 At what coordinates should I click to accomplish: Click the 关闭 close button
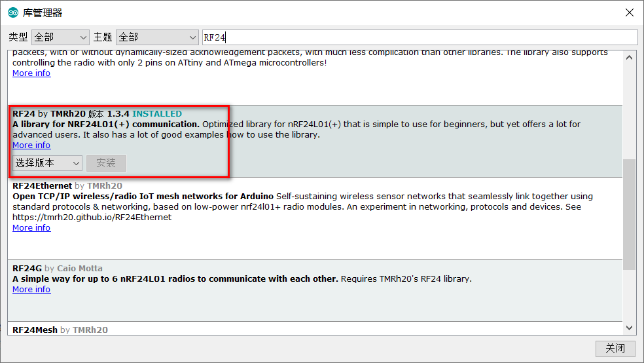tap(615, 349)
